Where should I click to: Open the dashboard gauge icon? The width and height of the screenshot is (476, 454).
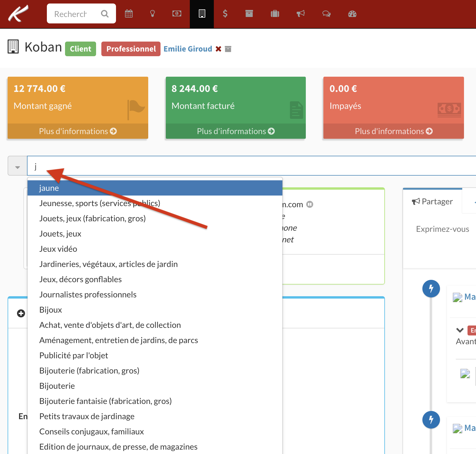352,14
